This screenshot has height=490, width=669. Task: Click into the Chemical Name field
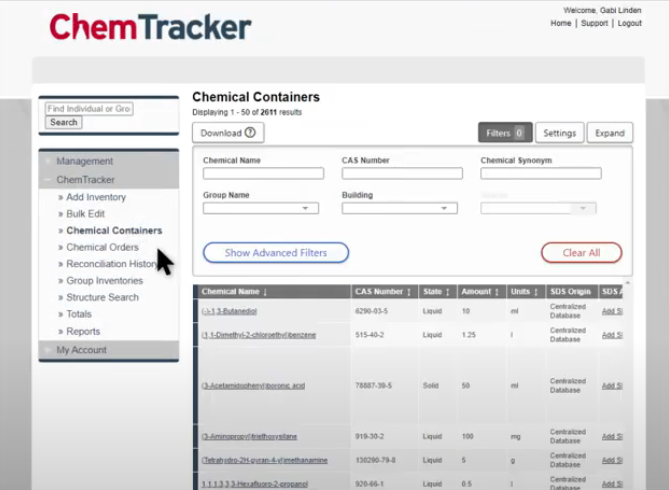click(263, 173)
